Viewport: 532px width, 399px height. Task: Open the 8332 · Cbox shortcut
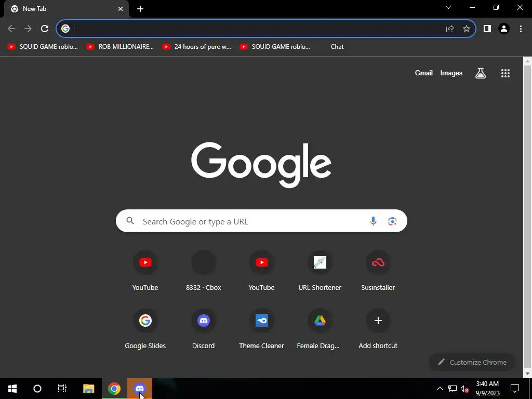pyautogui.click(x=204, y=270)
